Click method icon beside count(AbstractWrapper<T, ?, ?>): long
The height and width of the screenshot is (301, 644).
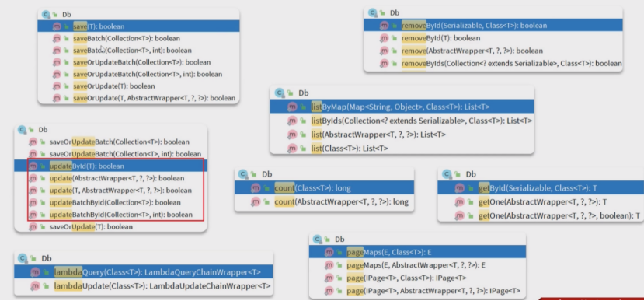[256, 202]
